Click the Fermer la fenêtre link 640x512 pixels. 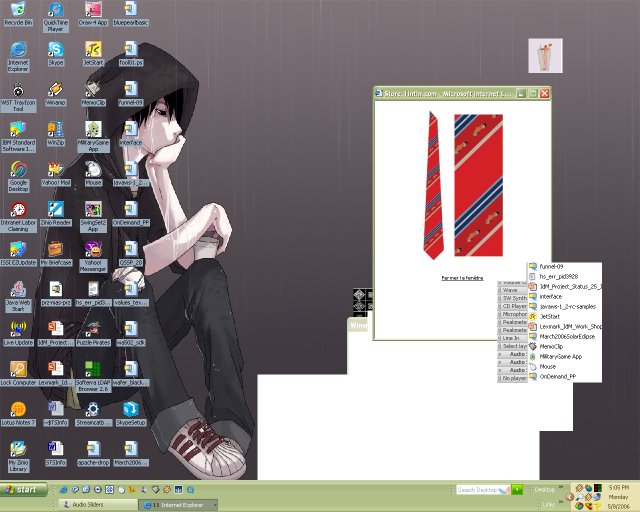pyautogui.click(x=462, y=278)
